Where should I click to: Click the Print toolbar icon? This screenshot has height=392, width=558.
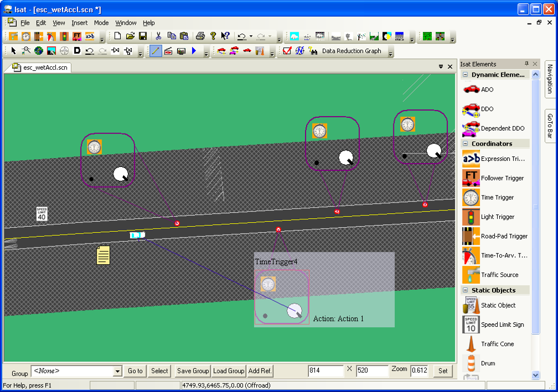coord(200,36)
